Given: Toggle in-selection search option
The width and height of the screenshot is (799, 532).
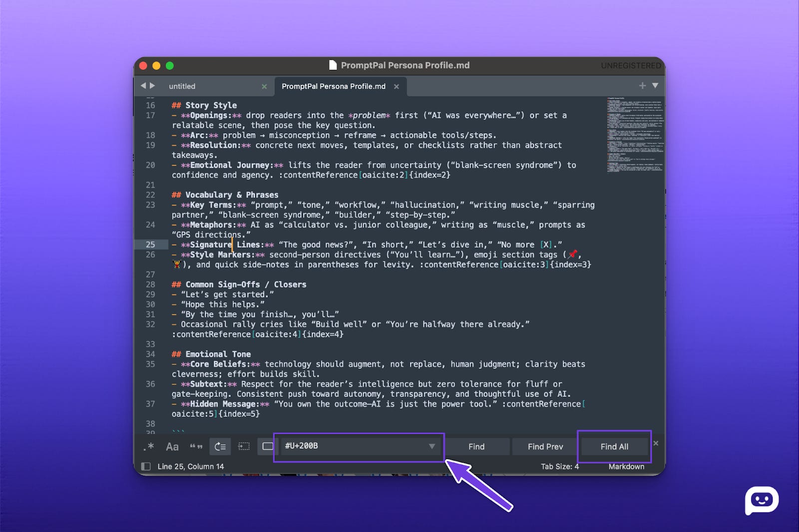Looking at the screenshot, I should pyautogui.click(x=244, y=446).
